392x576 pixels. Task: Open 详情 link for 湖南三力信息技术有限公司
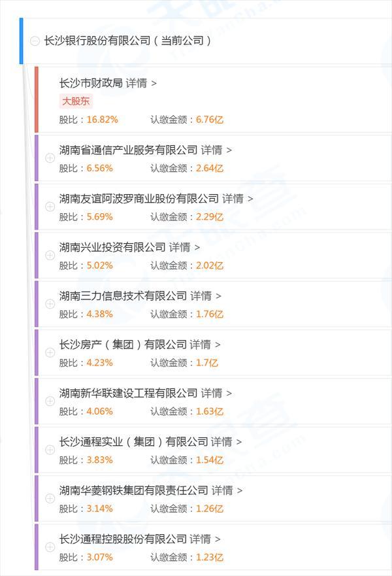point(206,296)
